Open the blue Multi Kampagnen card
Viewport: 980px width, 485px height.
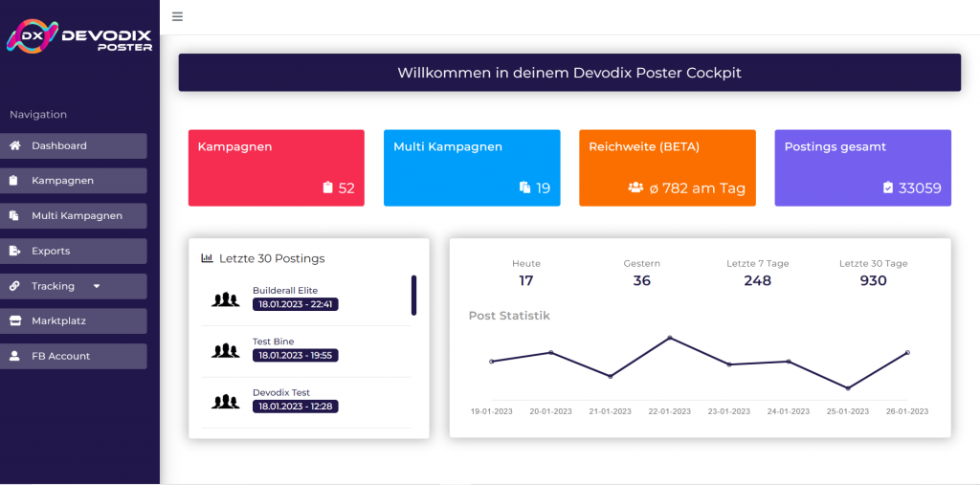pos(472,167)
